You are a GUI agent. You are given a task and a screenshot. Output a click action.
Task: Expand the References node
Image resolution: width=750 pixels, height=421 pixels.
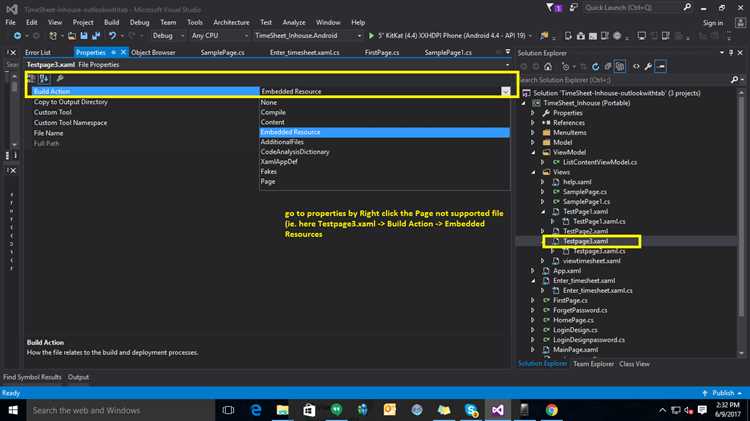pyautogui.click(x=533, y=123)
